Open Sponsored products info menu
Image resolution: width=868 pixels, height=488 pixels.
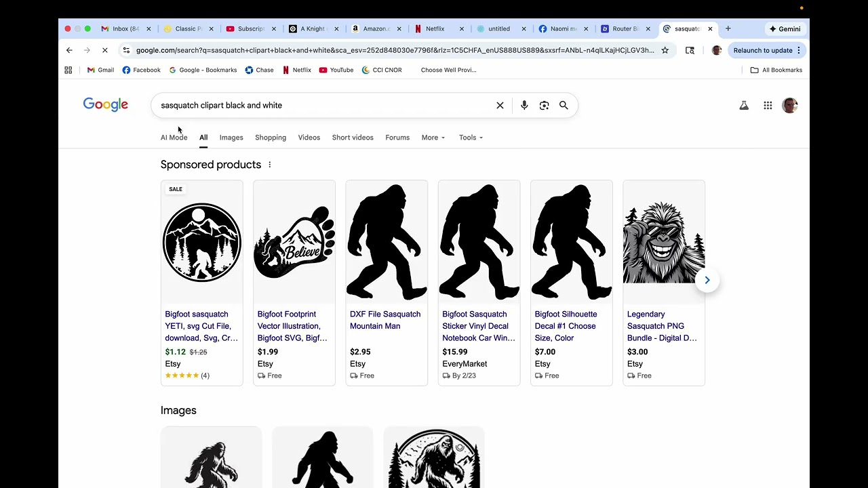click(269, 165)
